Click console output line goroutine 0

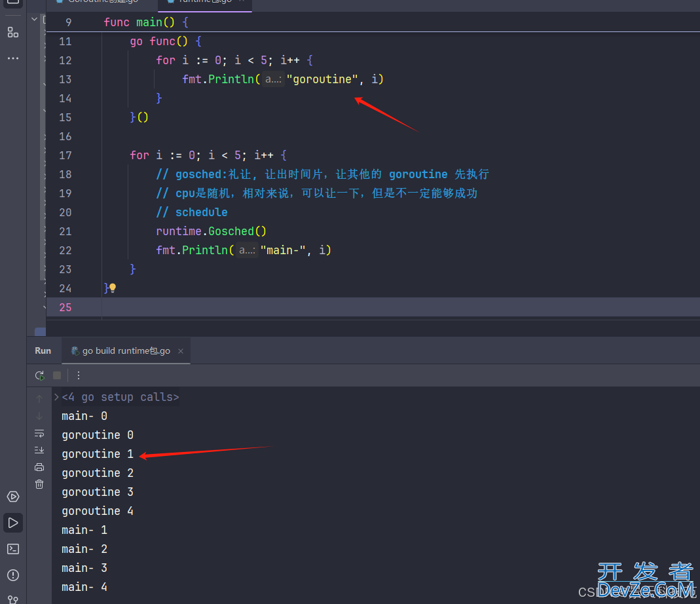(x=98, y=435)
